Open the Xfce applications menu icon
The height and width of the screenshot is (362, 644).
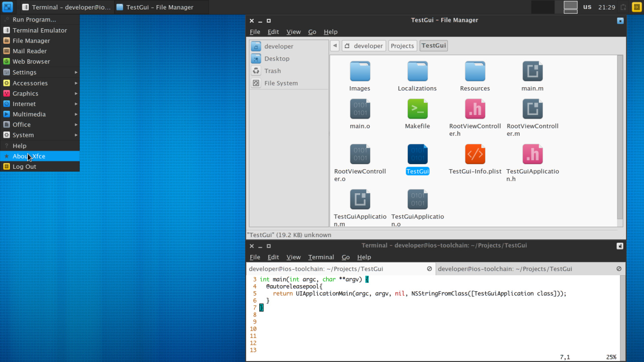[x=8, y=7]
